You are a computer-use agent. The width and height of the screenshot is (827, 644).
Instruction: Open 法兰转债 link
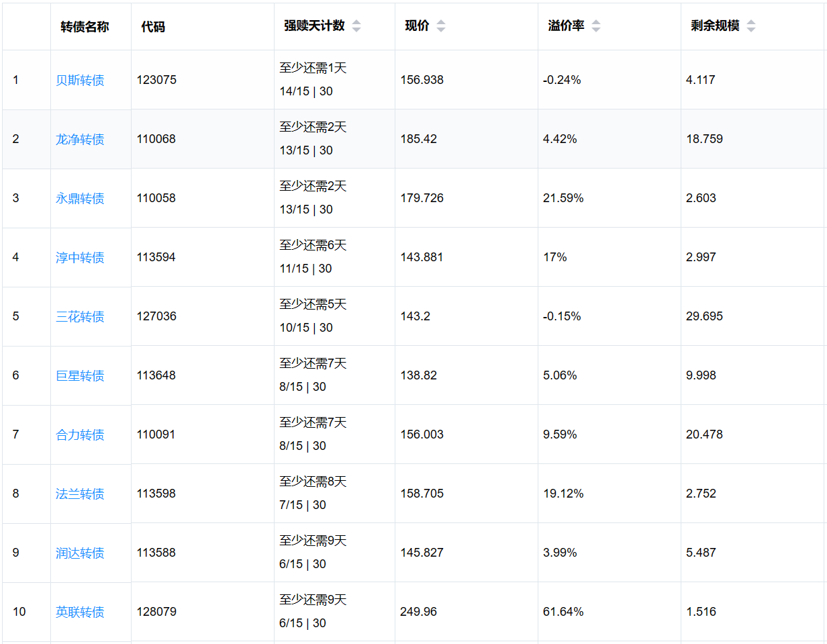click(x=80, y=494)
